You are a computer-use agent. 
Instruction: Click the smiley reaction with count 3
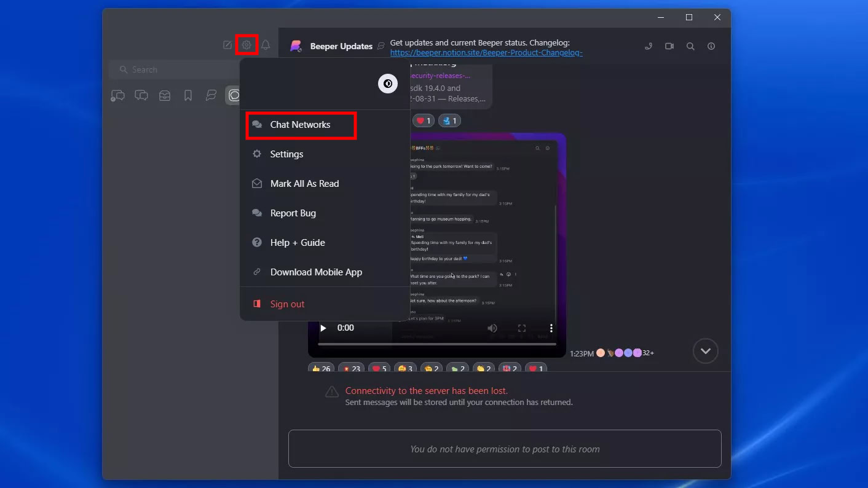click(405, 369)
